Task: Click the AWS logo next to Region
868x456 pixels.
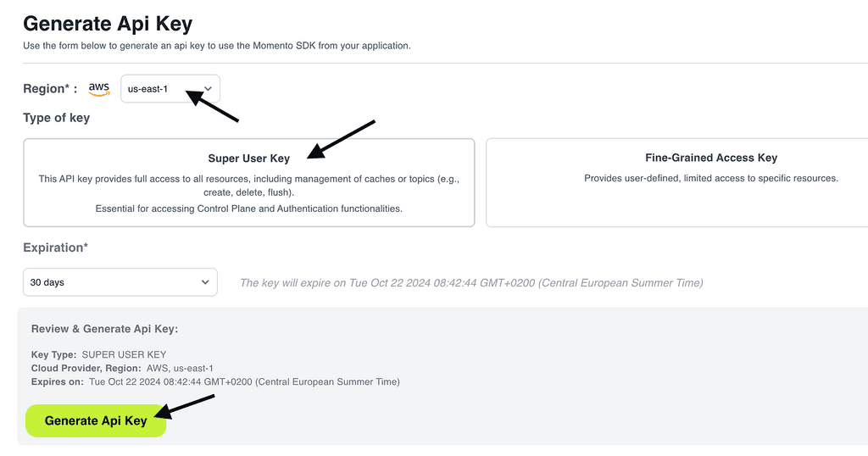Action: tap(99, 88)
